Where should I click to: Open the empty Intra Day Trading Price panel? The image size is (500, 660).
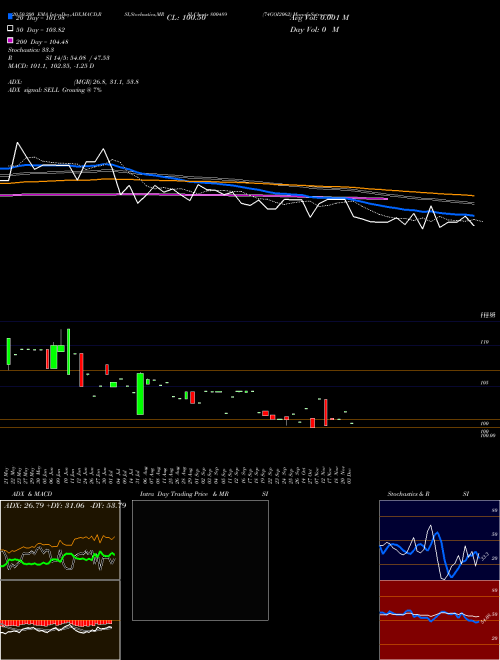point(200,560)
